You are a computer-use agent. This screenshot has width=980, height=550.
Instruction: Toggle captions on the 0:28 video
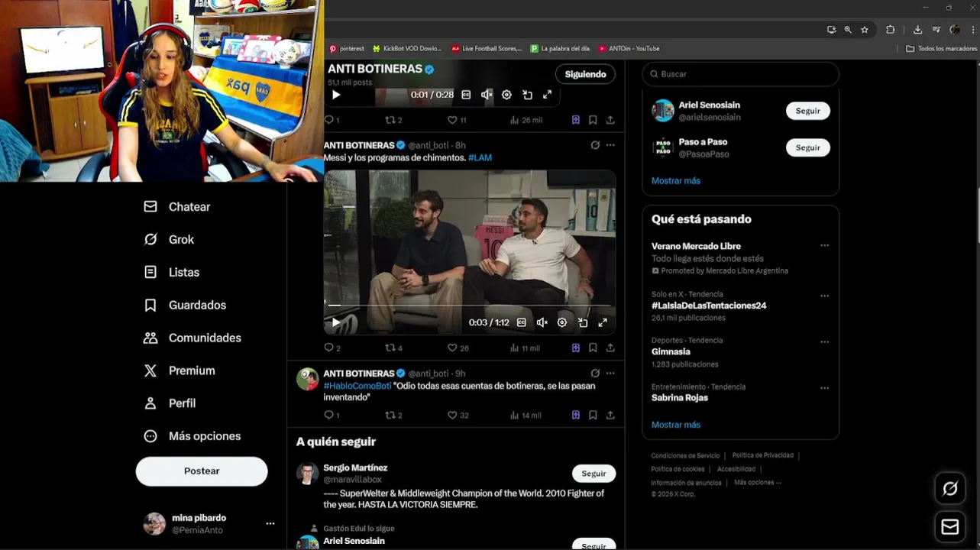coord(466,95)
